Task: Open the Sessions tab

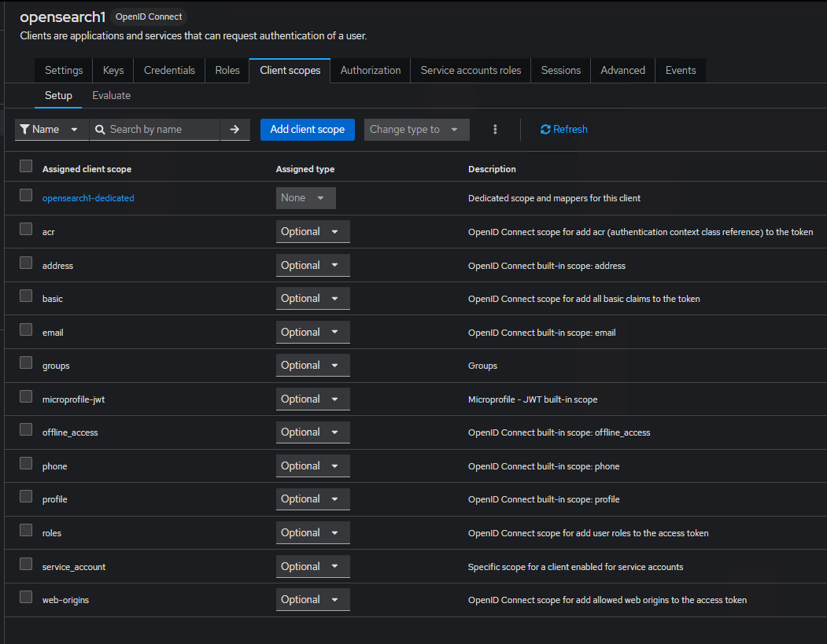Action: (x=561, y=71)
